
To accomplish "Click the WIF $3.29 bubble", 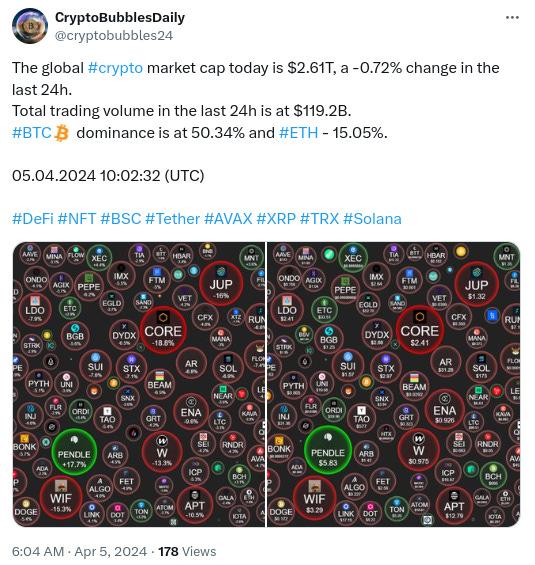I will (314, 498).
